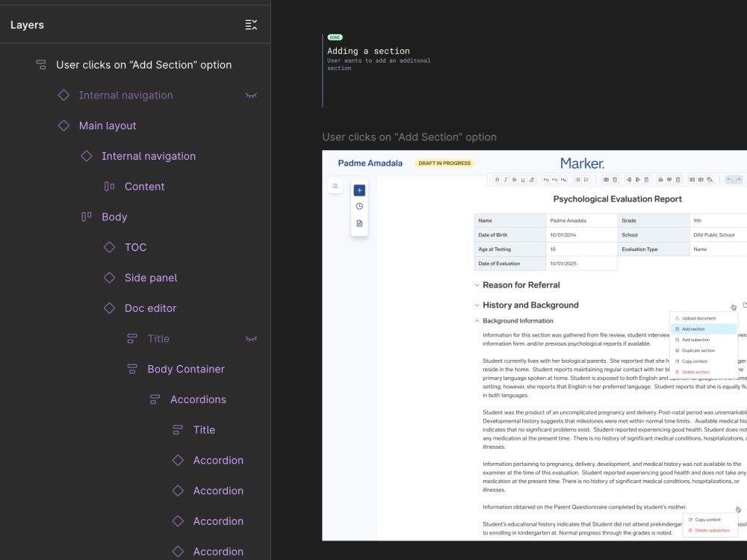Choose Add subsection in the dropdown menu
747x560 pixels.
pos(704,340)
